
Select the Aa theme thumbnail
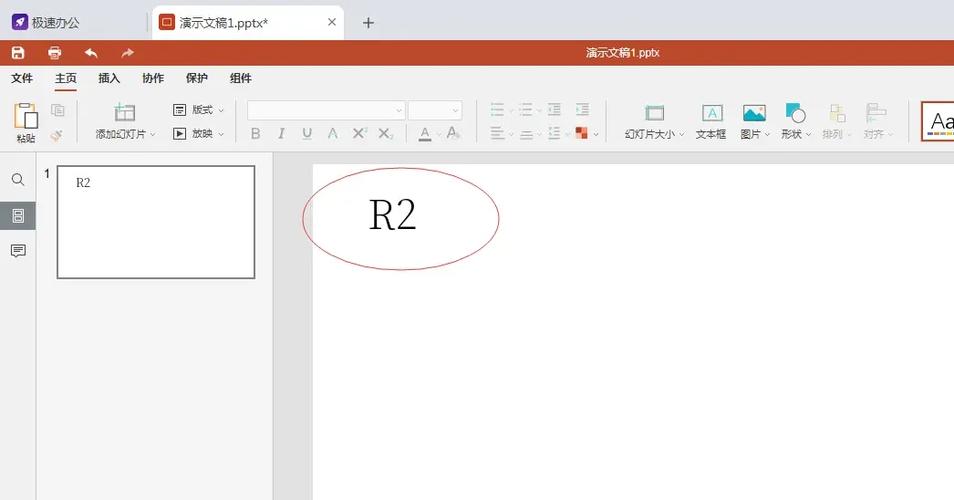click(x=938, y=122)
